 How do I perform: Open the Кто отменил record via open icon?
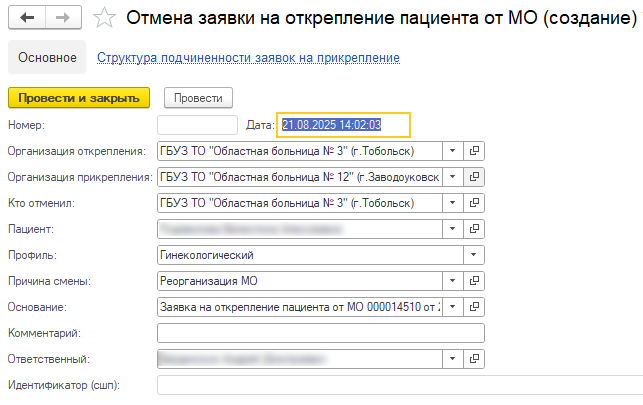(x=475, y=203)
